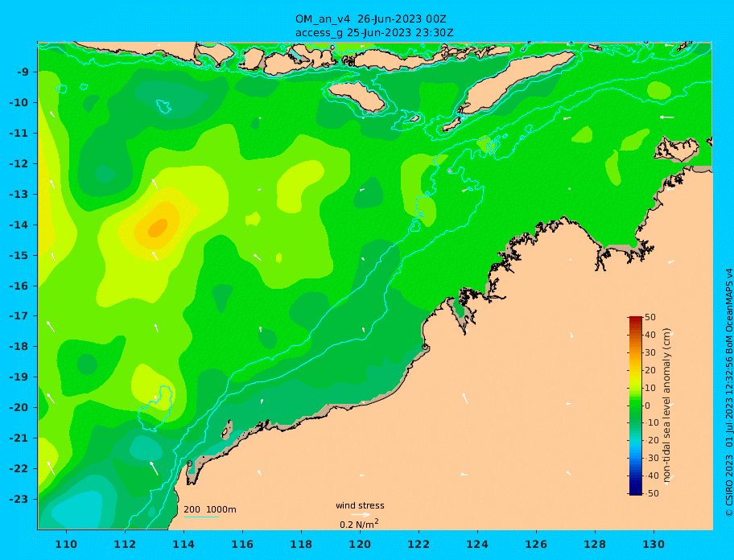734x560 pixels.
Task: Click the wind arrow near 113E 12.7S
Action: click(x=155, y=183)
